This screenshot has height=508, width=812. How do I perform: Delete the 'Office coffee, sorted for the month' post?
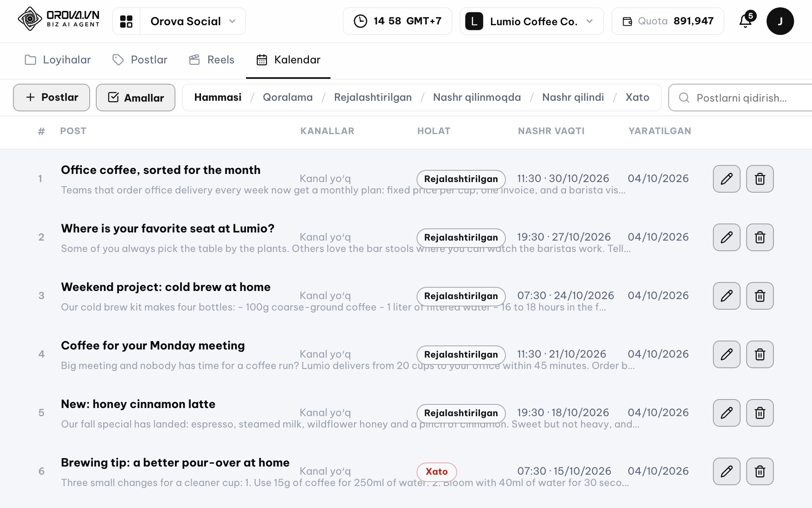pos(760,179)
